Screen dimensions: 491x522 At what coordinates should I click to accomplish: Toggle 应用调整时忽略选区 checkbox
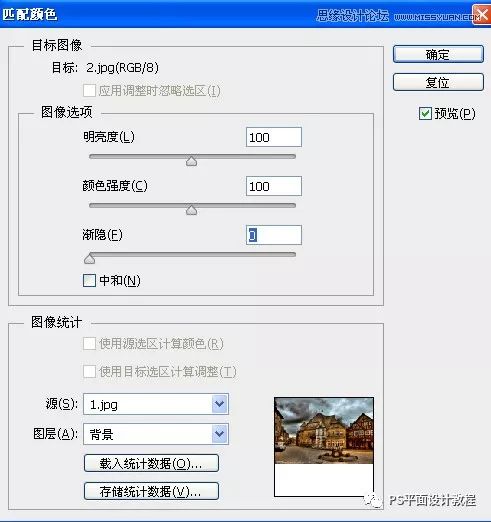click(x=89, y=91)
